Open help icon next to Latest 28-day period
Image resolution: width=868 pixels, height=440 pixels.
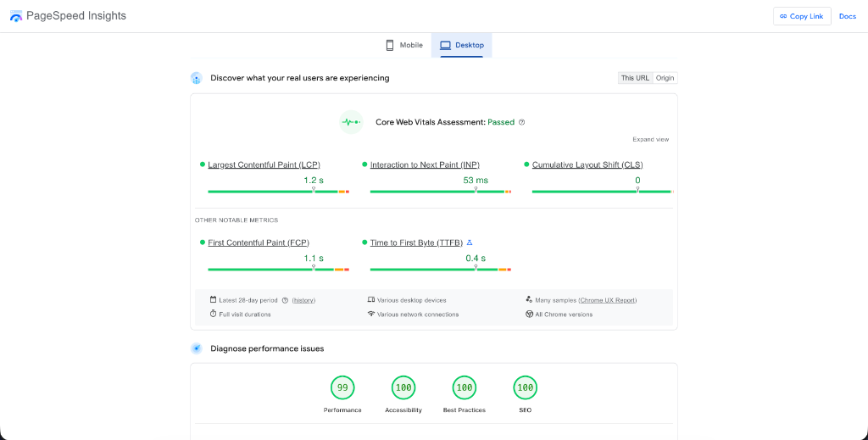pyautogui.click(x=285, y=300)
